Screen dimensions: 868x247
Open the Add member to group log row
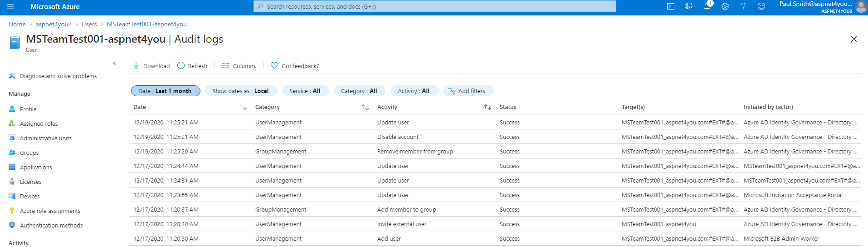495,209
